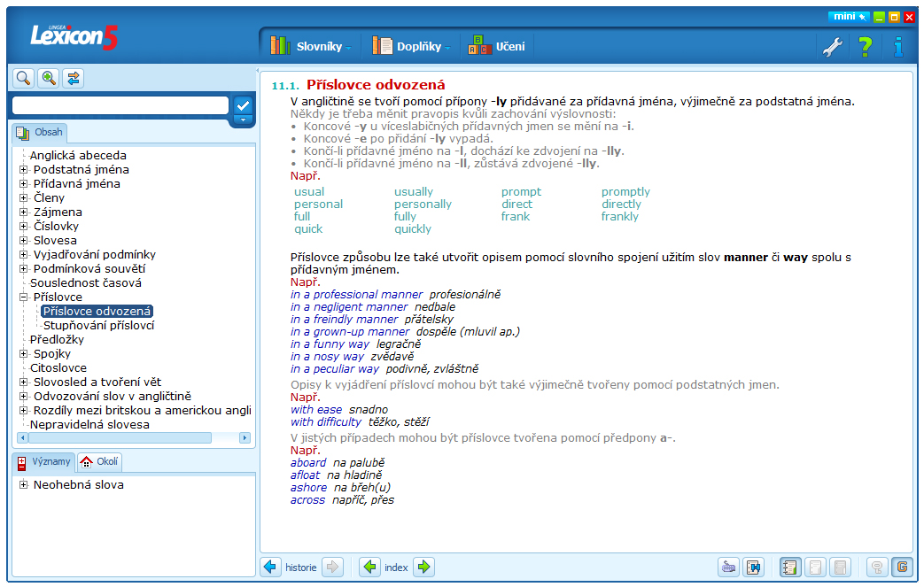Click into the search input field
This screenshot has width=924, height=587.
point(120,105)
